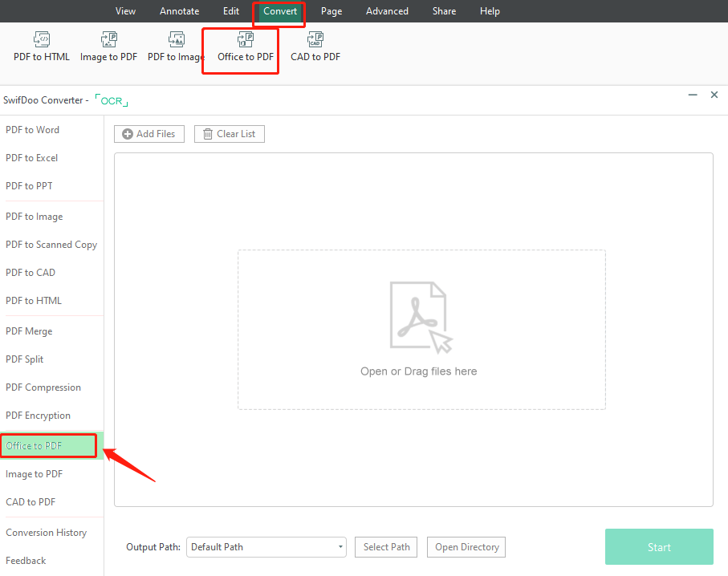Click the green Start button

[659, 547]
